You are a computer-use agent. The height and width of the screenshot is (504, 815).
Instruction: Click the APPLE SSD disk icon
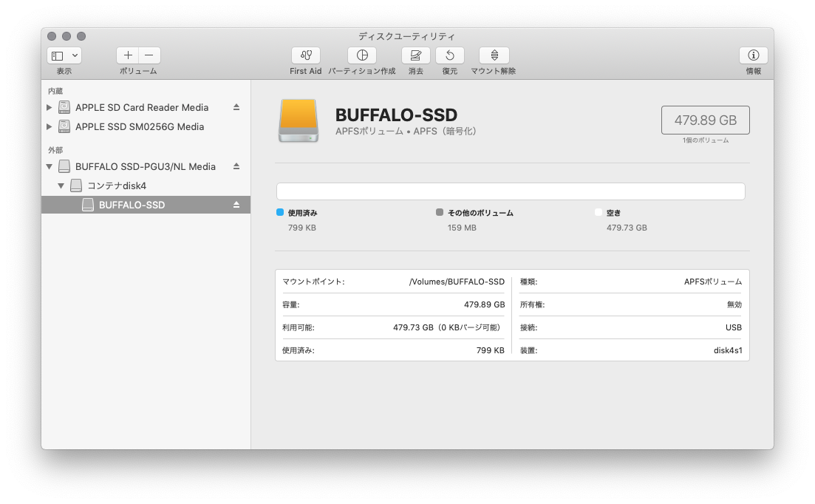click(x=64, y=127)
